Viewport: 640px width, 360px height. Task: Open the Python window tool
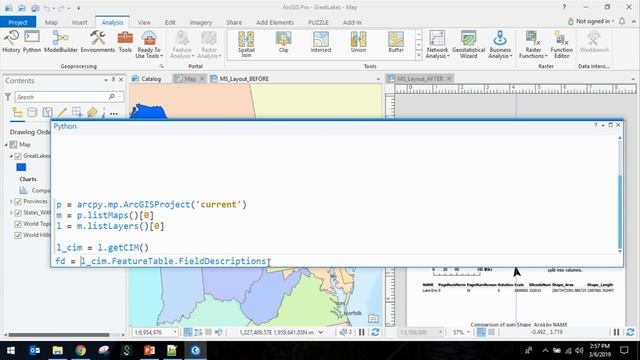(x=32, y=41)
